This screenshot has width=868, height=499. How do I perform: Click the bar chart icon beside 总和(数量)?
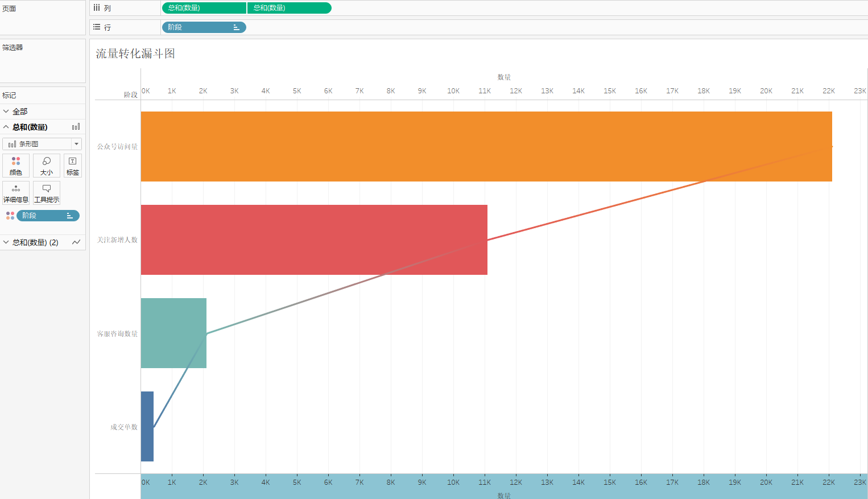tap(76, 127)
